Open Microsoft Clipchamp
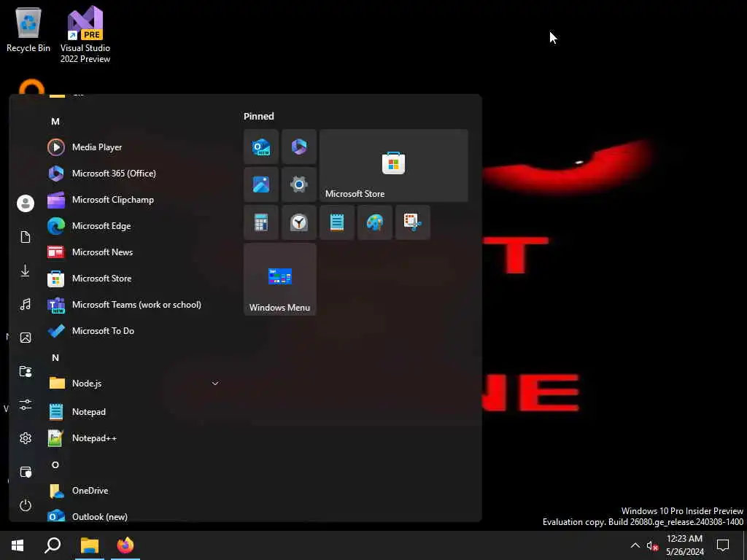Image resolution: width=747 pixels, height=560 pixels. [133, 200]
